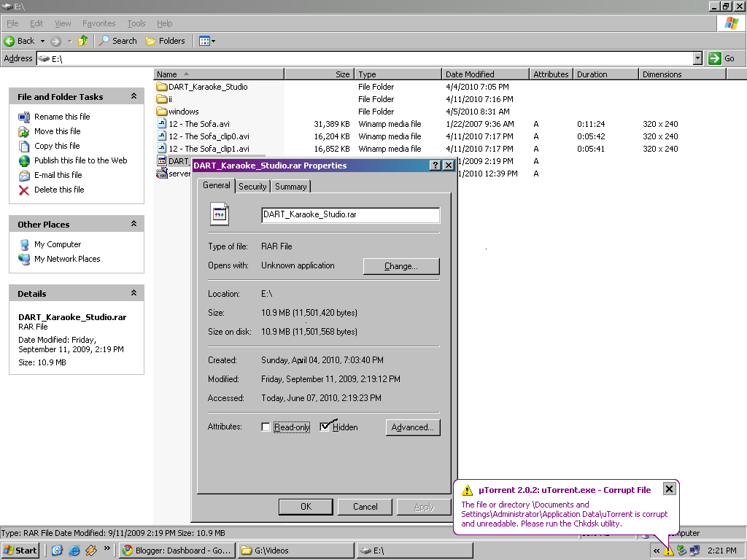This screenshot has width=747, height=560.
Task: Expand hidden tray icons with the chevron
Action: (657, 551)
